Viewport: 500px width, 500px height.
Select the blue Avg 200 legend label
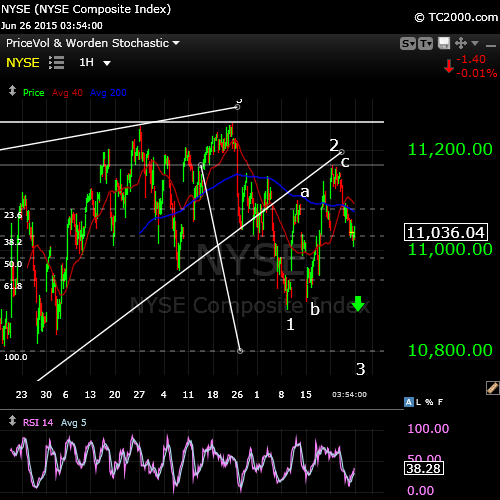click(108, 93)
